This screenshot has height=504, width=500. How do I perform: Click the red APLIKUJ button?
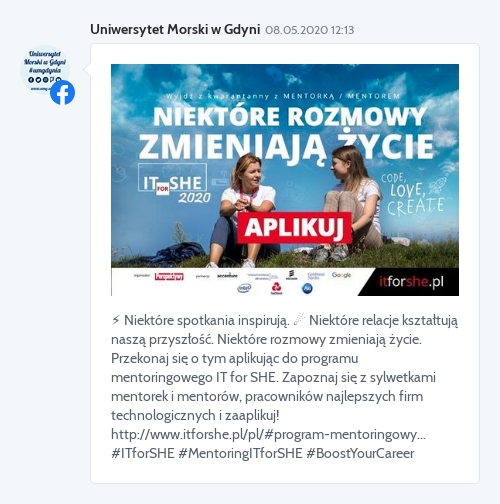[295, 228]
